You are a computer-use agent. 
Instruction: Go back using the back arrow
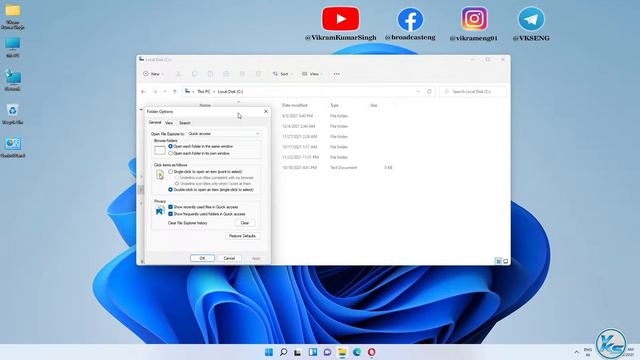143,91
